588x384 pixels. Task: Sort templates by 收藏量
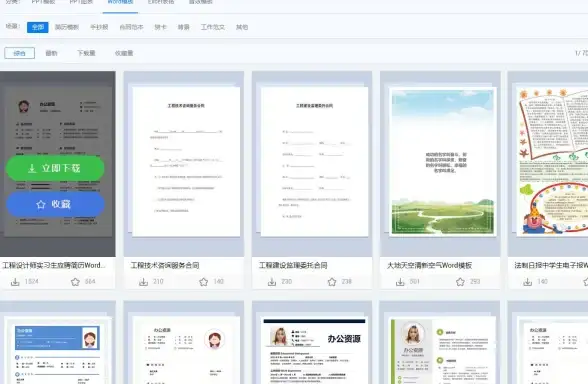coord(124,53)
